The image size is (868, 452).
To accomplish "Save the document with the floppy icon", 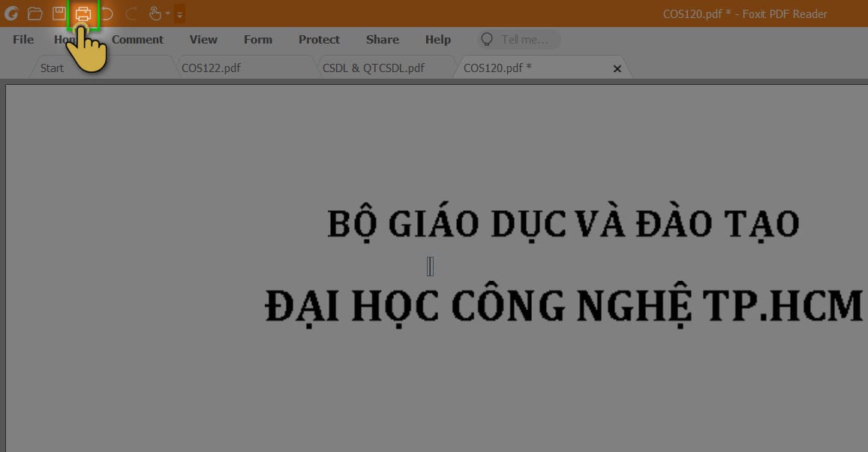I will pyautogui.click(x=59, y=14).
